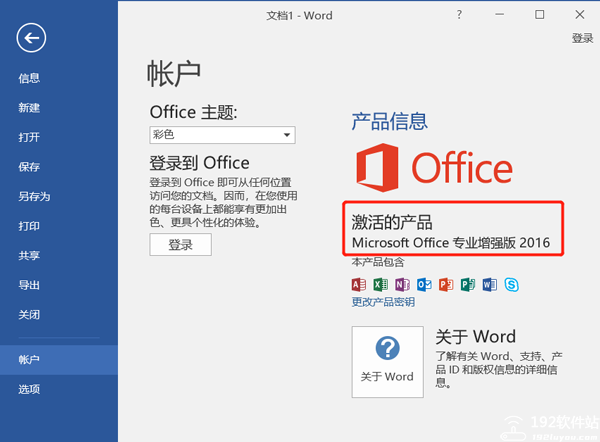Click Microsoft Office 专业增强版 2016 text
The image size is (600, 442).
click(x=451, y=243)
